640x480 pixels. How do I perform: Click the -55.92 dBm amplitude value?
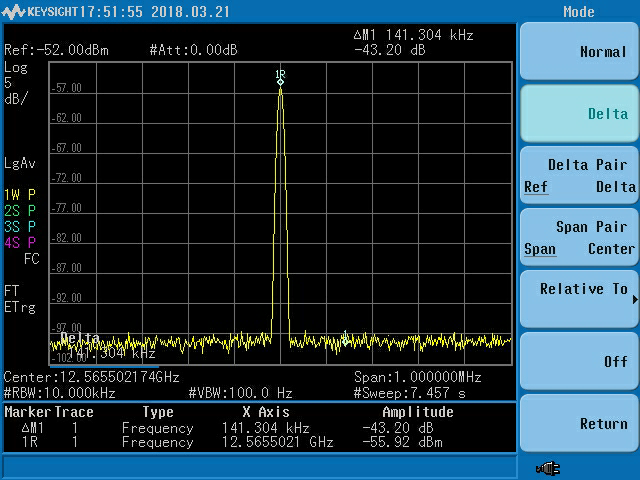402,442
